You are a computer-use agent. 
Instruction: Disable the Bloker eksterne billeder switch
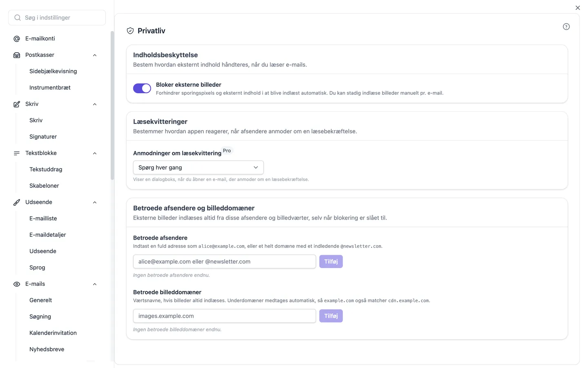(142, 88)
